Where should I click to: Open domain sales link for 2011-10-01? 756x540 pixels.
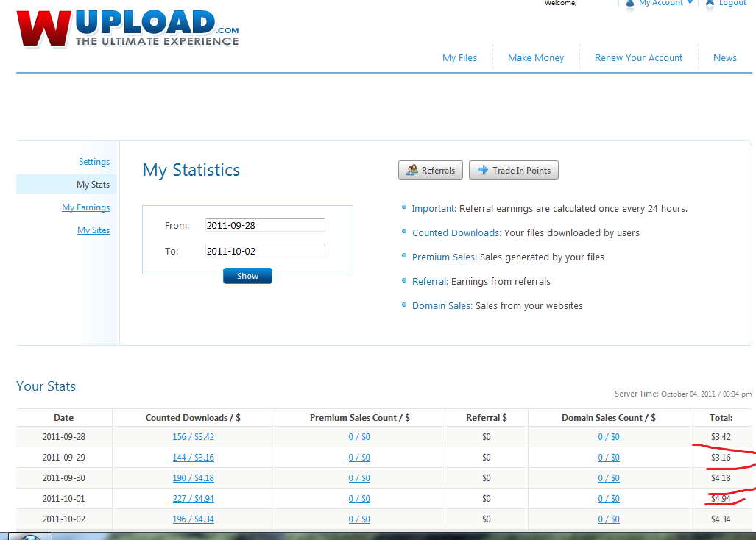(x=609, y=499)
